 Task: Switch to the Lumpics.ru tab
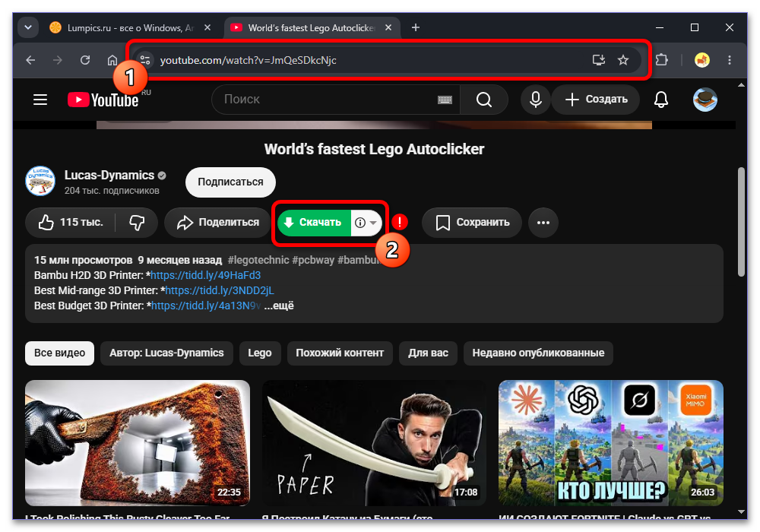pyautogui.click(x=130, y=27)
